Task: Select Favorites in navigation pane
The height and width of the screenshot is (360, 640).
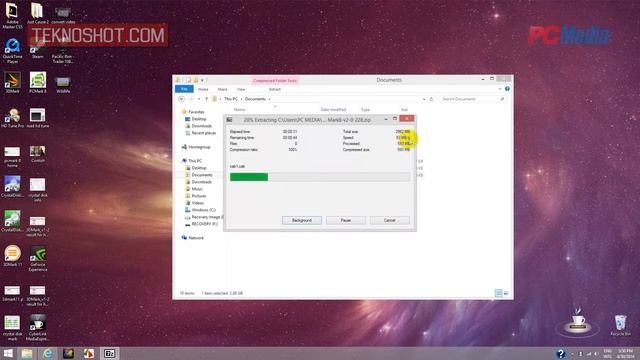Action: coord(196,112)
